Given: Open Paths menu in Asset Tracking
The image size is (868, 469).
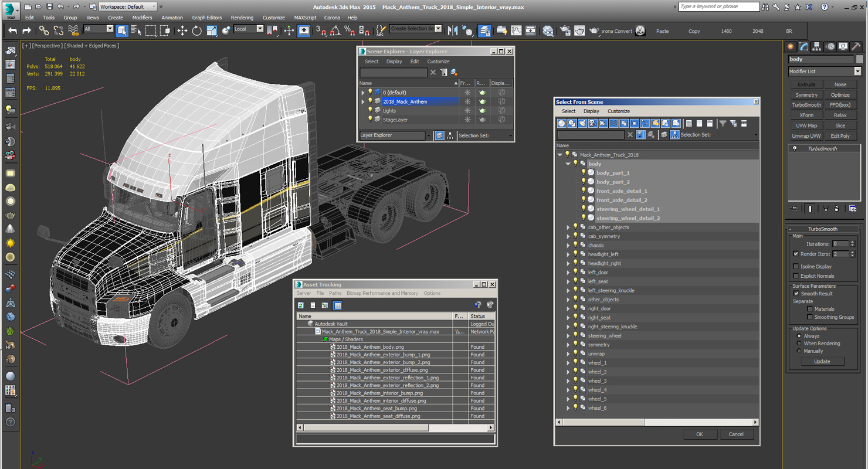Looking at the screenshot, I should pos(335,293).
